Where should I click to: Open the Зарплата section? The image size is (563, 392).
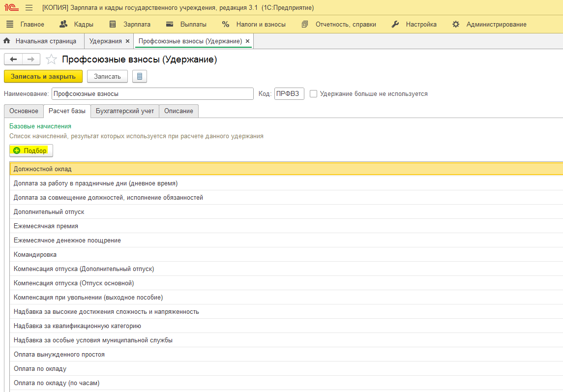tap(130, 25)
